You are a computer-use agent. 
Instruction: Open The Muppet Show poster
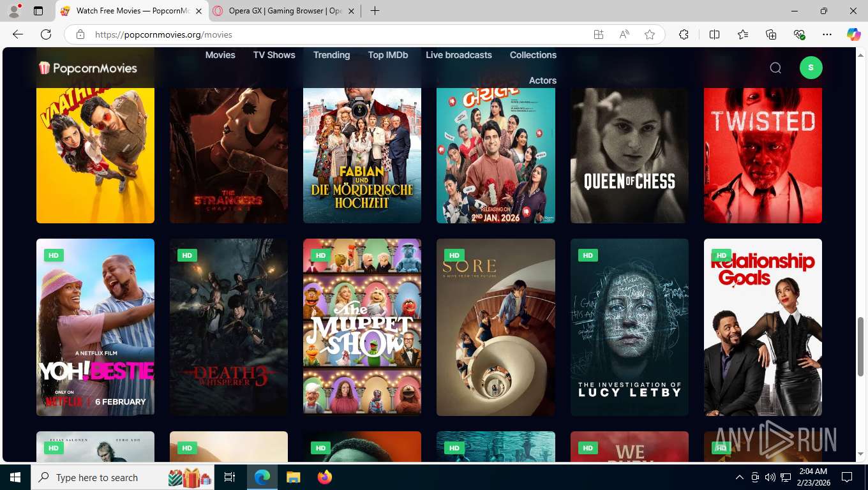point(363,327)
